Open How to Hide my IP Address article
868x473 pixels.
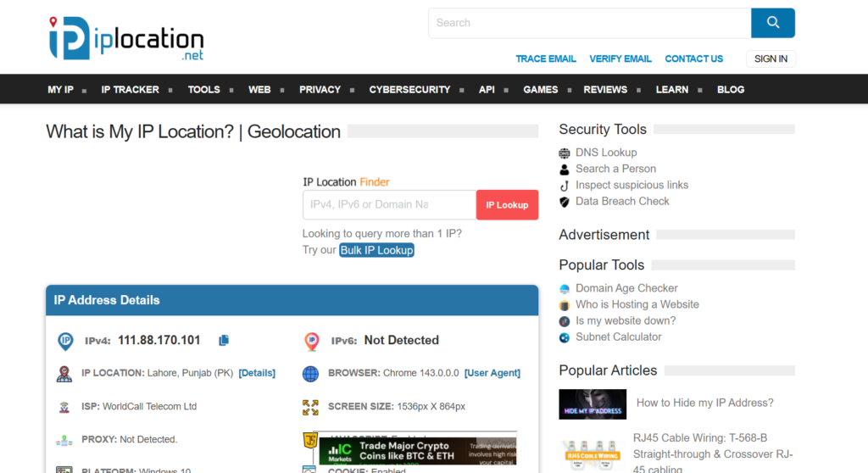click(704, 403)
